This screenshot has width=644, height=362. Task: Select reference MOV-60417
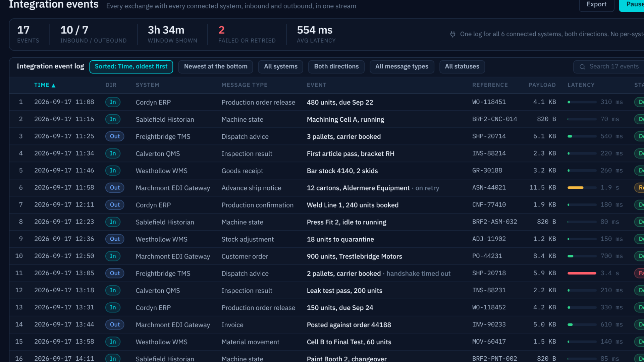pyautogui.click(x=489, y=342)
